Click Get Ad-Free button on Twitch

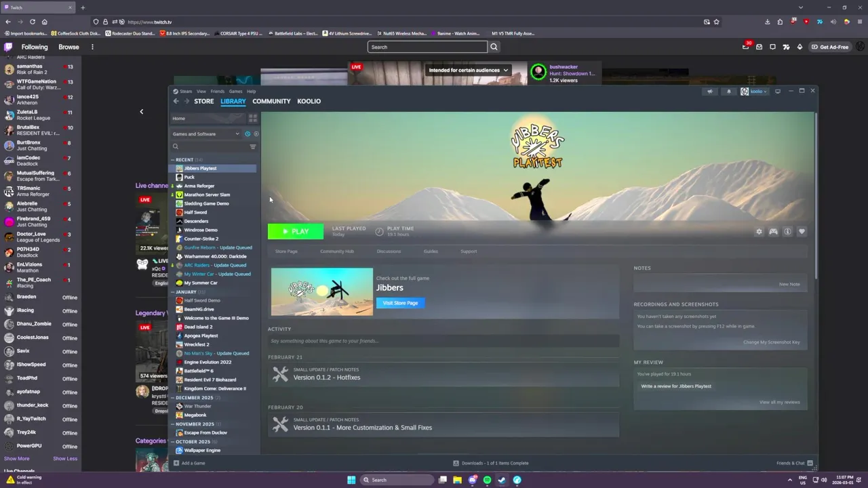click(830, 47)
